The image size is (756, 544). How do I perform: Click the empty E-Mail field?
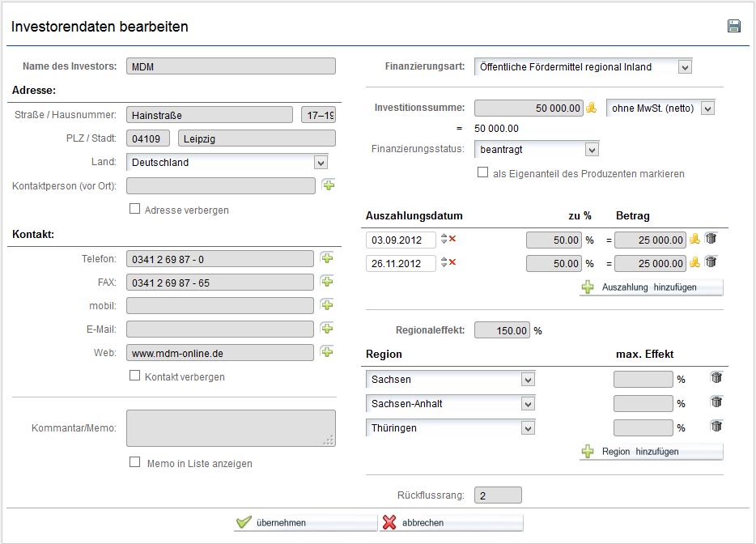click(220, 329)
